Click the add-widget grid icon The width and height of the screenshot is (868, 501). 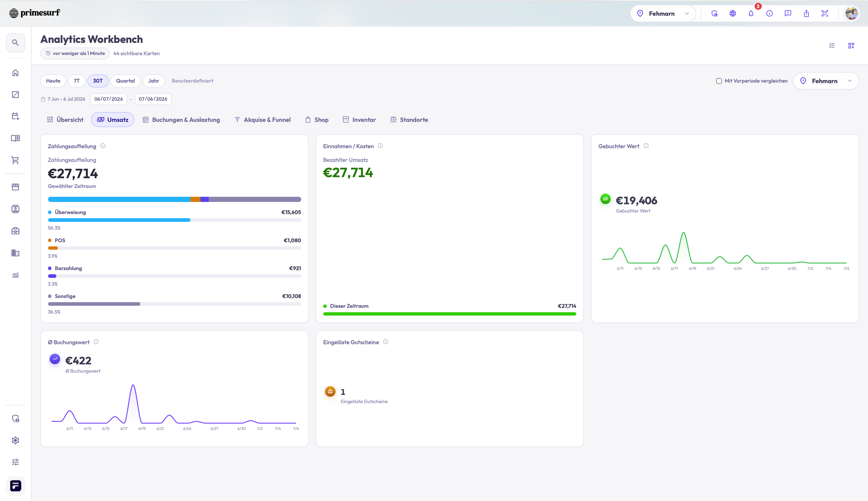[851, 46]
